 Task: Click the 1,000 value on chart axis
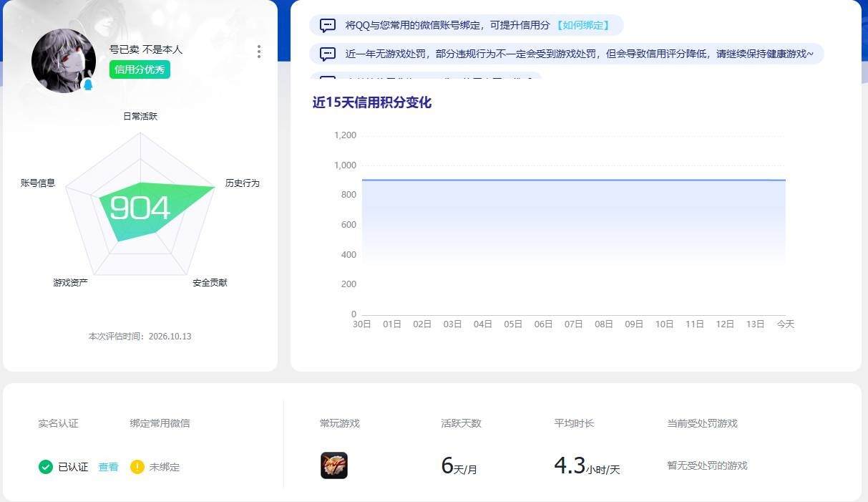pyautogui.click(x=345, y=165)
